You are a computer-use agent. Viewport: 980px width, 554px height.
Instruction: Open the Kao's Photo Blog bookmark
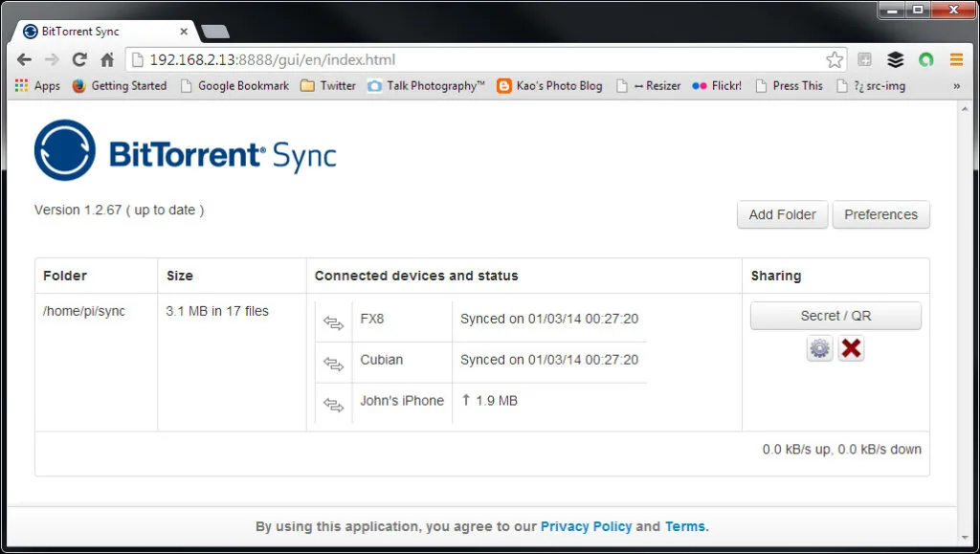point(549,86)
